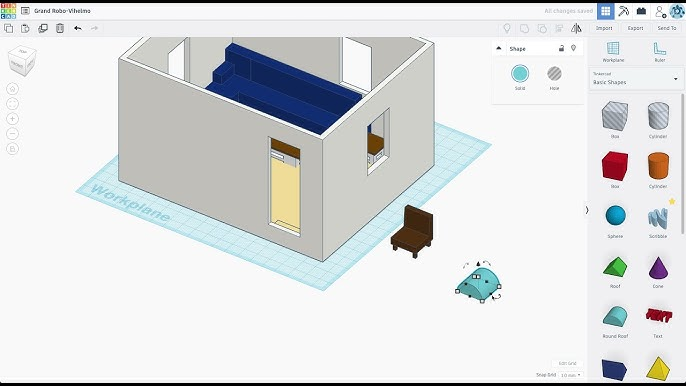Collapse the shapes panel with chevron
The image size is (686, 386).
587,210
